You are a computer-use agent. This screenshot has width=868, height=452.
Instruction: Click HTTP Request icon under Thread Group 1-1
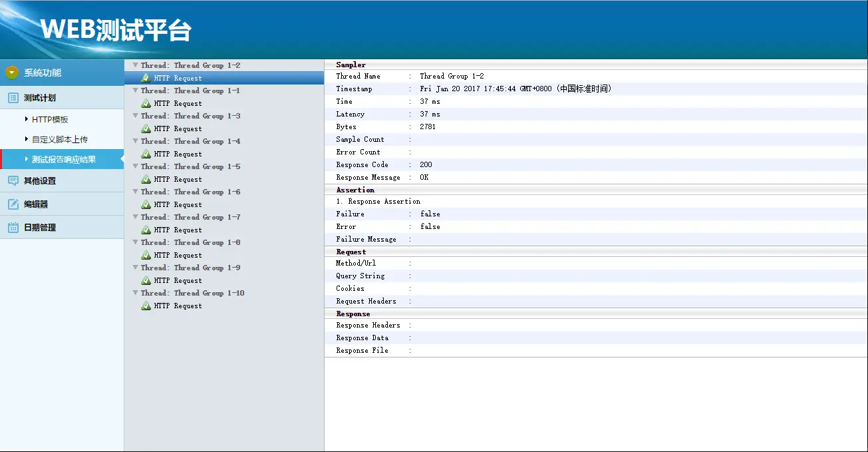coord(146,103)
